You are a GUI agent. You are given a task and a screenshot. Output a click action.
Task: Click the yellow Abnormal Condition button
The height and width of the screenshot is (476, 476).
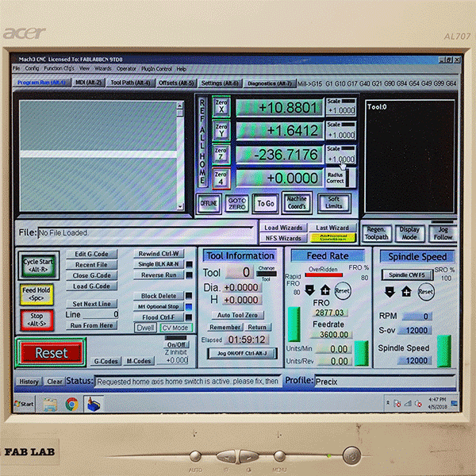(333, 237)
